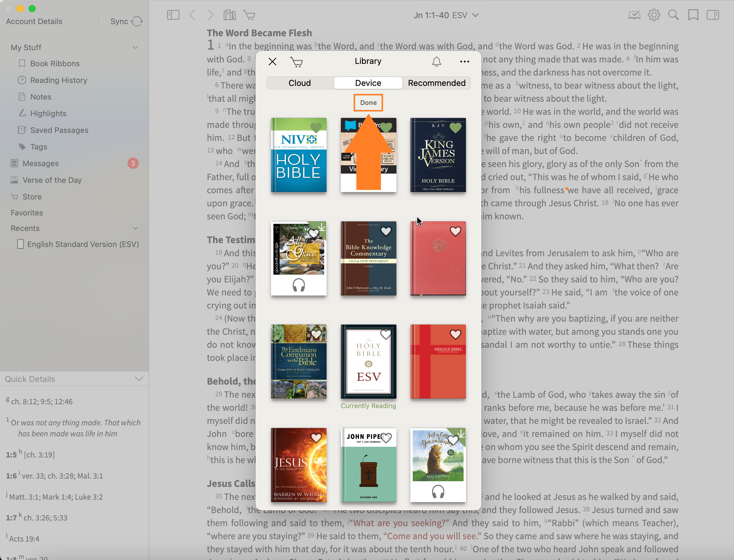Click the bookmark ribbon toolbar icon
This screenshot has width=734, height=560.
(693, 15)
